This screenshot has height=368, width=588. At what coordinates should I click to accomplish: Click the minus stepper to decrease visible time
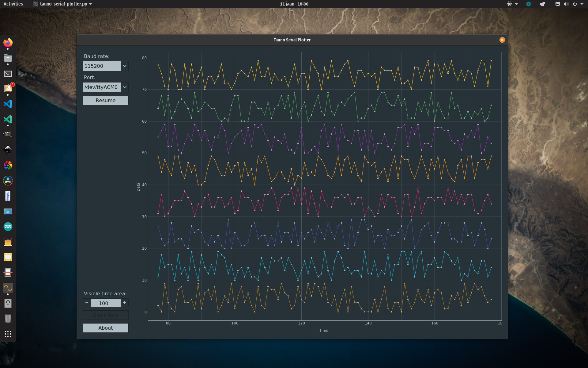86,303
